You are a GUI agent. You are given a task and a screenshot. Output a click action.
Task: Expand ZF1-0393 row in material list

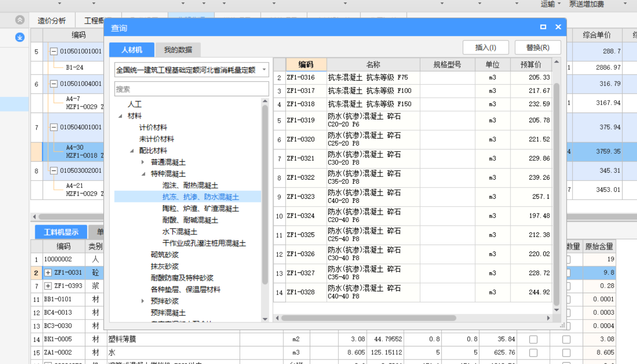coord(48,286)
